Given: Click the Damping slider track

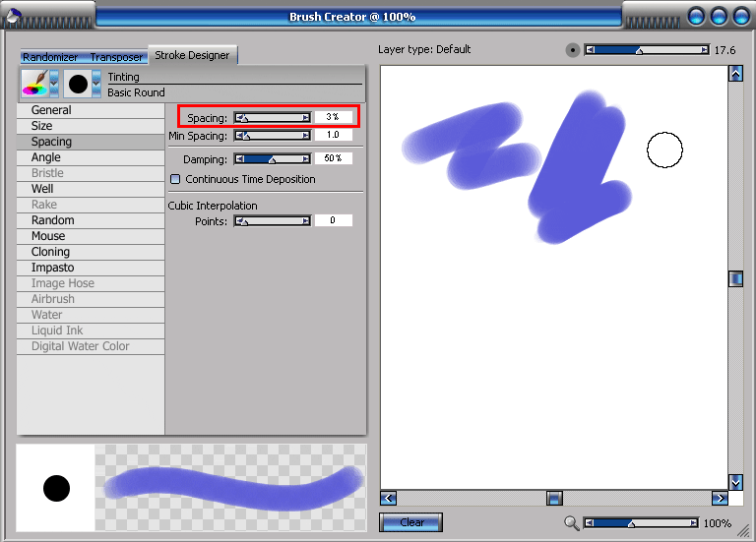Looking at the screenshot, I should click(x=273, y=159).
